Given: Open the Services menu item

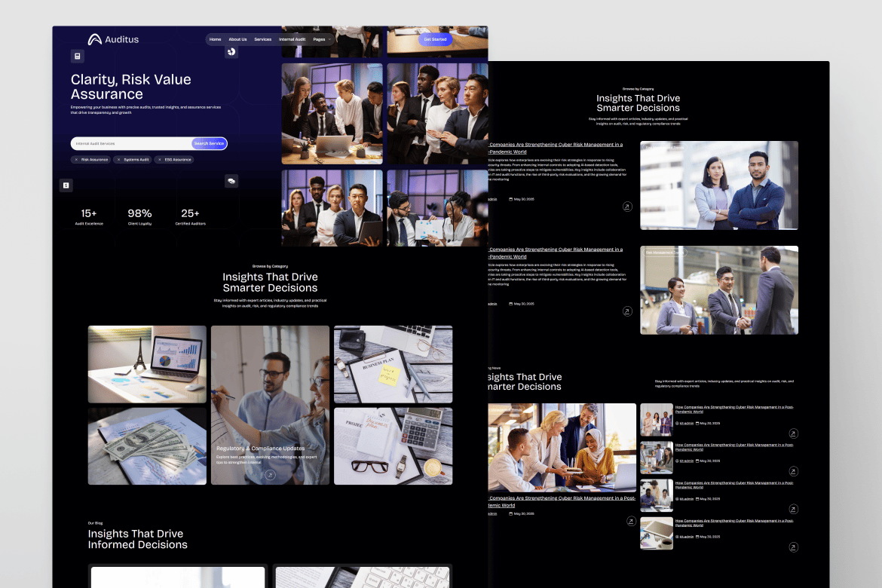Looking at the screenshot, I should coord(262,39).
